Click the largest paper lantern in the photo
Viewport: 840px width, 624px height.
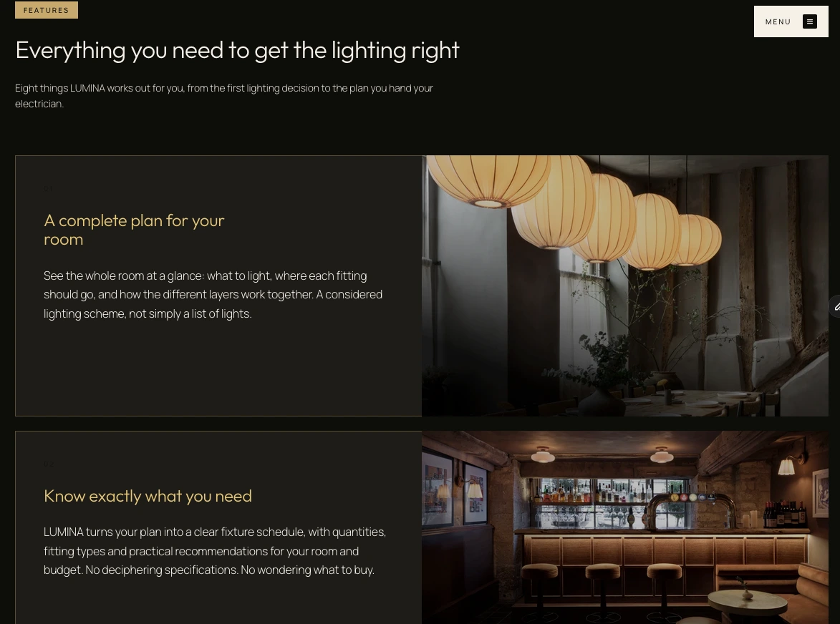click(488, 181)
